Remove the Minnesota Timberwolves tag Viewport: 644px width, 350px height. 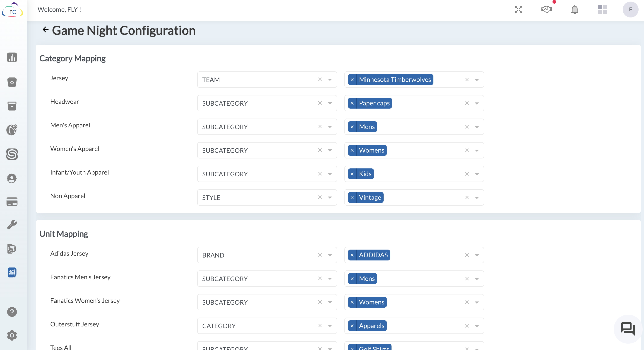click(x=352, y=80)
